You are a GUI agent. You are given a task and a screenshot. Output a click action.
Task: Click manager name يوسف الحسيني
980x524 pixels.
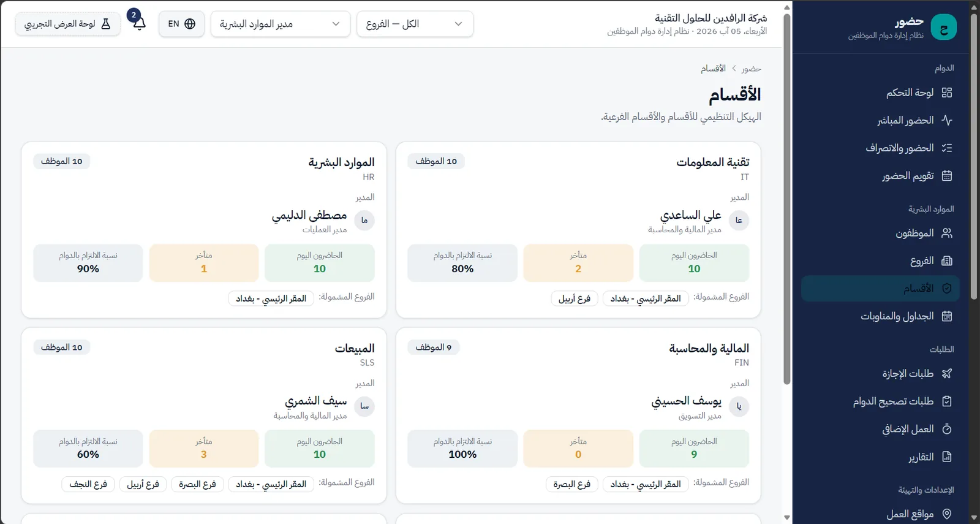pyautogui.click(x=686, y=401)
